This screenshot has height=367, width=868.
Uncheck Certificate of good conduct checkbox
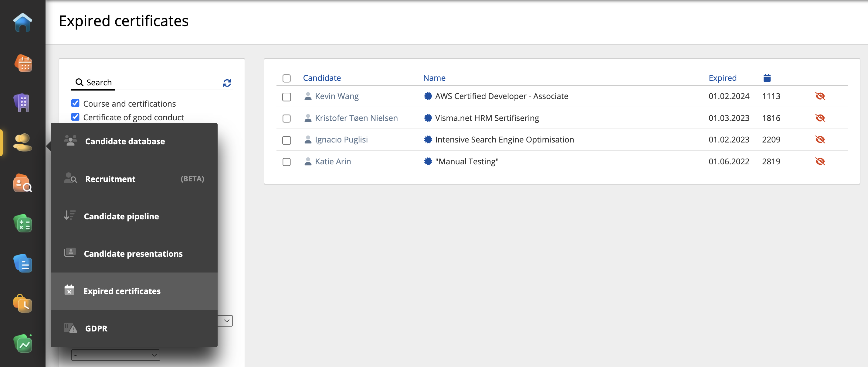click(76, 117)
